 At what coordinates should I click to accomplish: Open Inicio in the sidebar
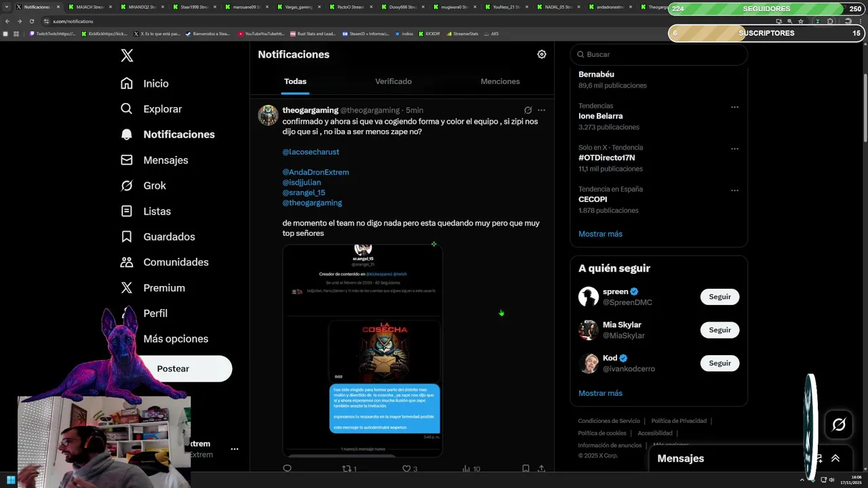coord(144,83)
